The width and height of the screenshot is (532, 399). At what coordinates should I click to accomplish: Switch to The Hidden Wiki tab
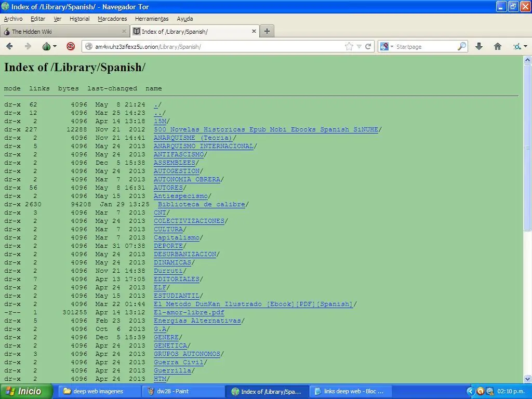coord(64,31)
